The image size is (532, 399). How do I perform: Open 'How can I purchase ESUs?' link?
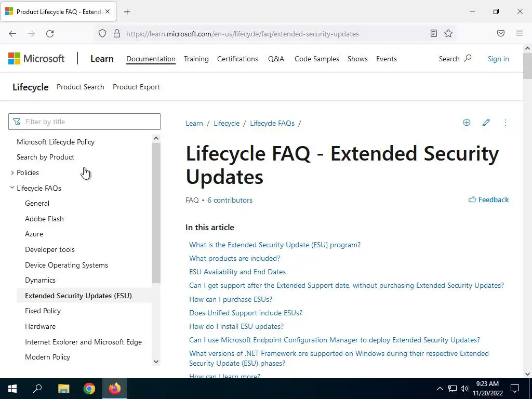pos(230,299)
